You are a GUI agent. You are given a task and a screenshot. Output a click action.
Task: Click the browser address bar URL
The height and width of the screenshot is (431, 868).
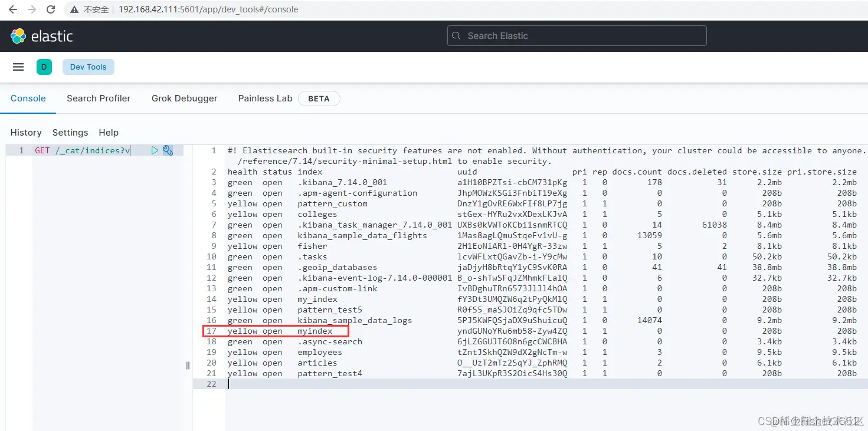pos(208,9)
